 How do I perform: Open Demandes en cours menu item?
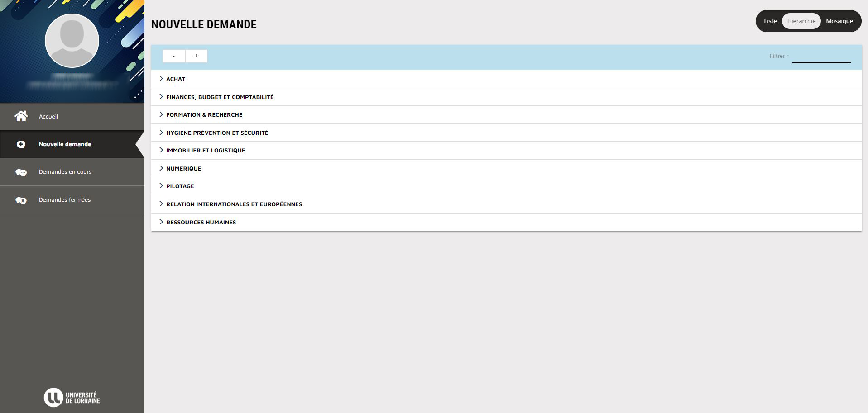(65, 172)
